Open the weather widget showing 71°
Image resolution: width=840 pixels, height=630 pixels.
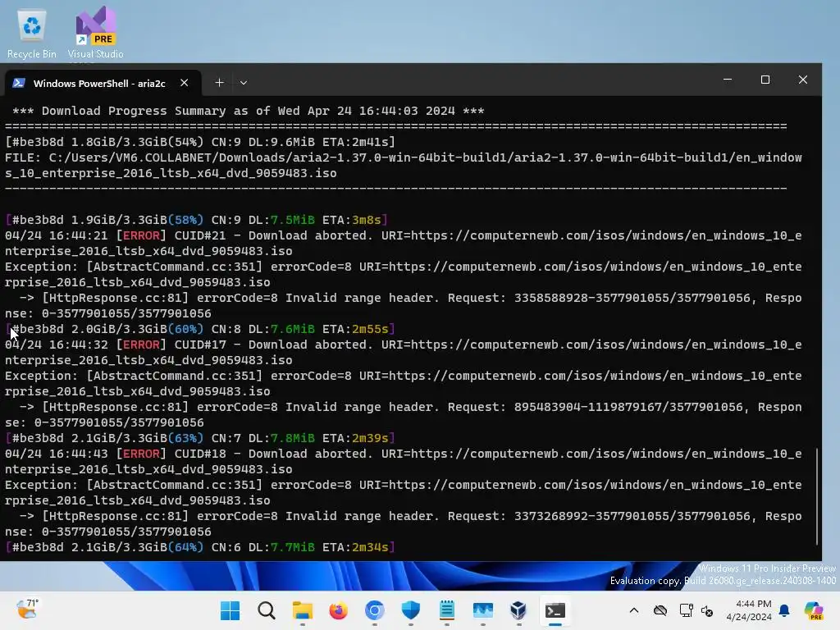[27, 609]
